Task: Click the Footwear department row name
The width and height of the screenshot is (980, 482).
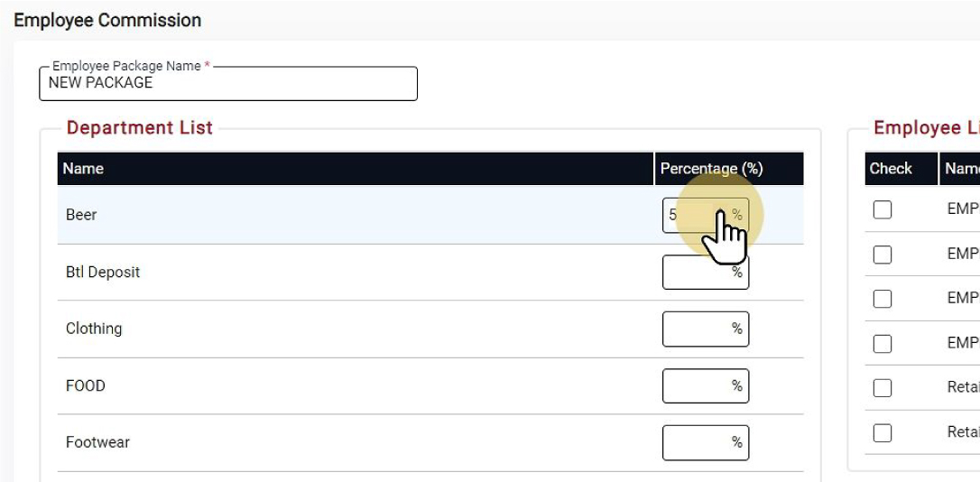Action: [x=97, y=442]
